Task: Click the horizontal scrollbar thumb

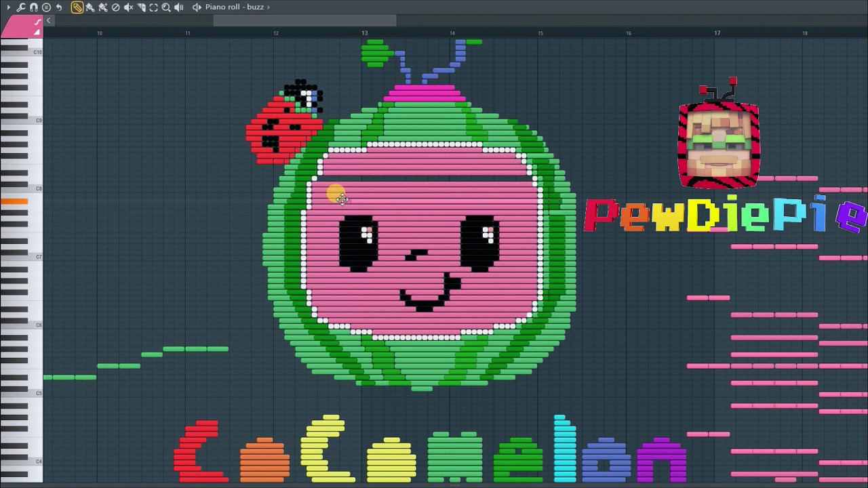Action: (304, 20)
